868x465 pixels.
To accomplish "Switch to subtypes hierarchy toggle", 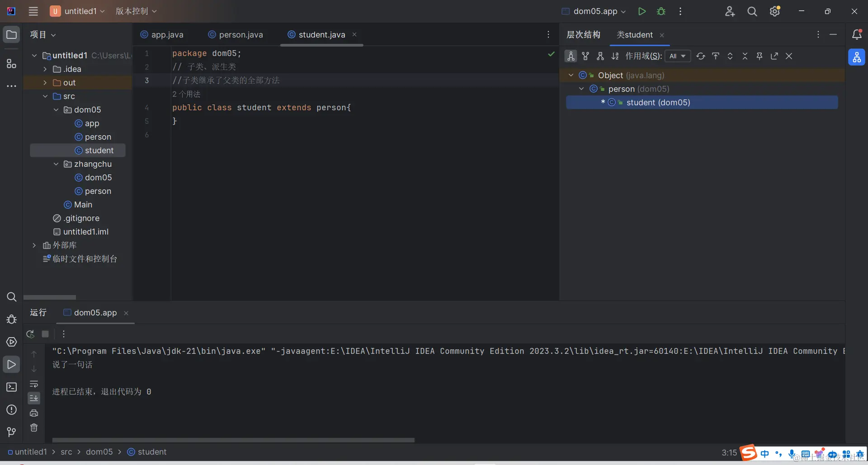I will coord(600,56).
